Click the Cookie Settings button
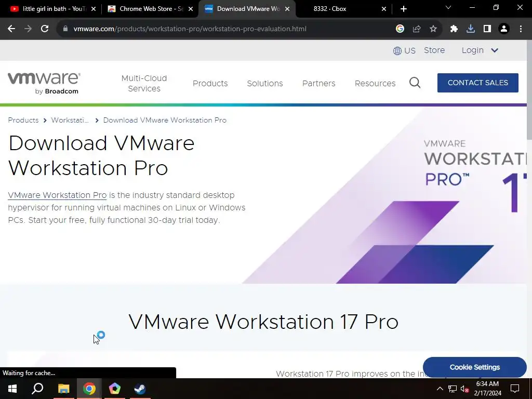The height and width of the screenshot is (399, 532). point(475,367)
